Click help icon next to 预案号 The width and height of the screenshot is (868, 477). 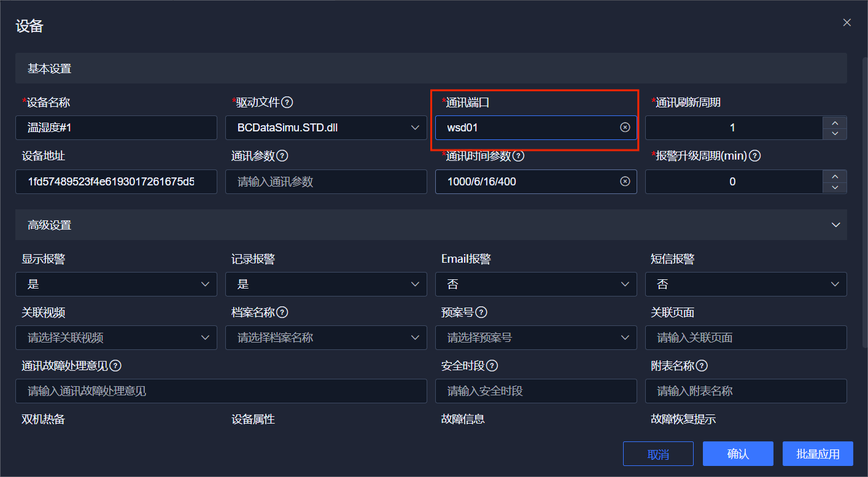[x=481, y=312]
